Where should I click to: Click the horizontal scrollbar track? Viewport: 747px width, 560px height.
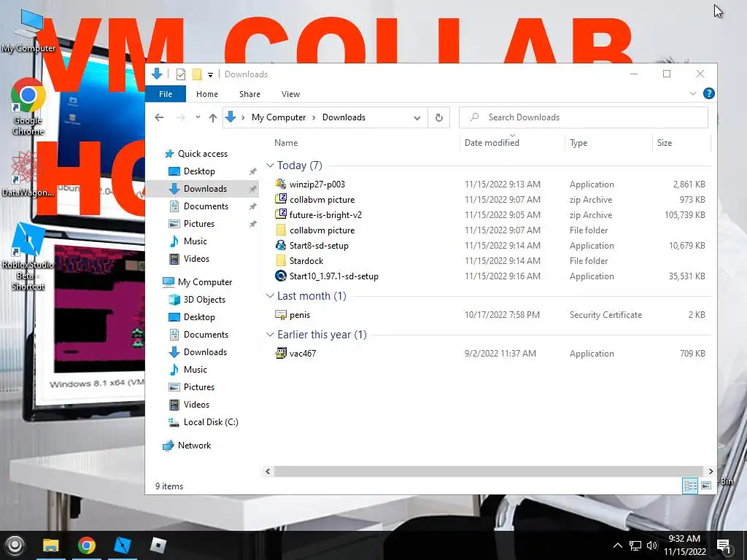tap(488, 472)
